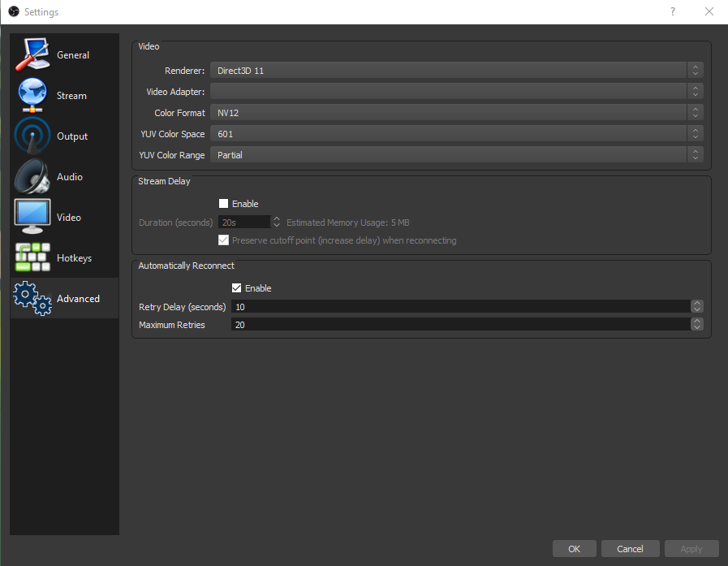728x566 pixels.
Task: Open Stream settings globe icon
Action: [32, 95]
